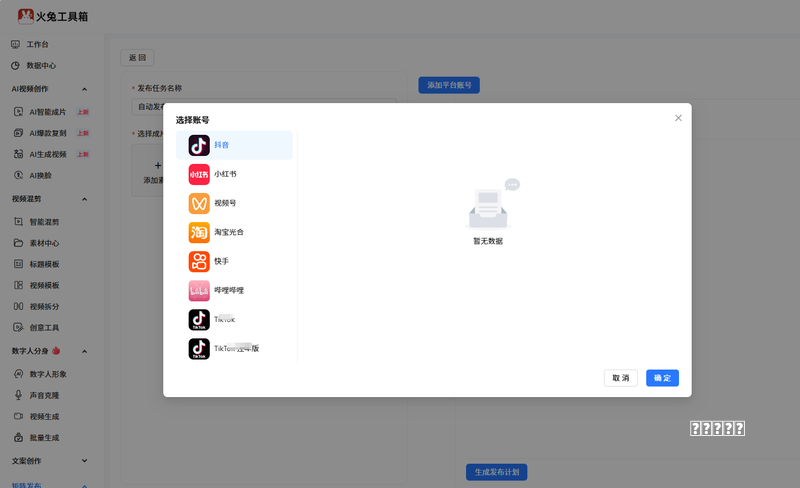800x488 pixels.
Task: Cancel the dialog with 取消 button
Action: coord(620,378)
